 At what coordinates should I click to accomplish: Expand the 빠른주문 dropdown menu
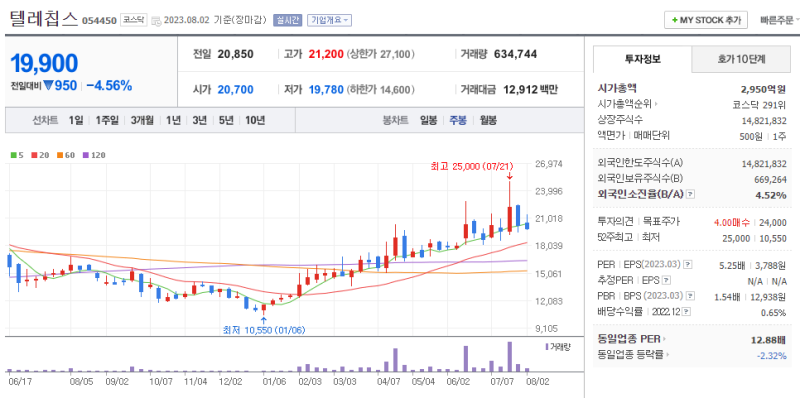click(x=779, y=20)
